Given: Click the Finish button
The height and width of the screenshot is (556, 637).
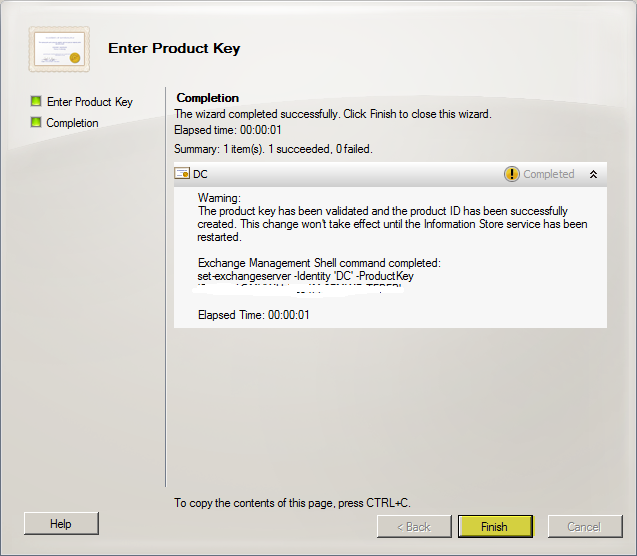Looking at the screenshot, I should 495,527.
